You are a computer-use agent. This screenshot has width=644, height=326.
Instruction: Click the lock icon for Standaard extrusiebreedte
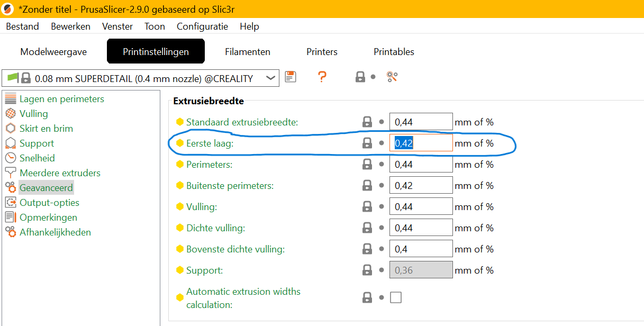coord(367,122)
